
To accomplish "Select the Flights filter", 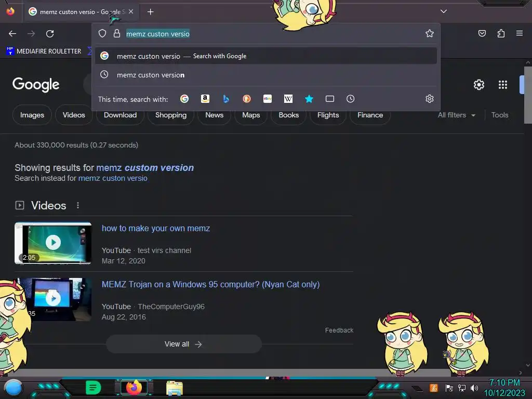I will pyautogui.click(x=328, y=115).
